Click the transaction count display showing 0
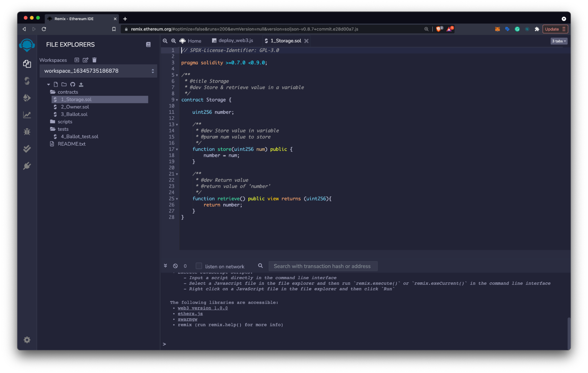Image resolution: width=588 pixels, height=373 pixels. (x=185, y=266)
